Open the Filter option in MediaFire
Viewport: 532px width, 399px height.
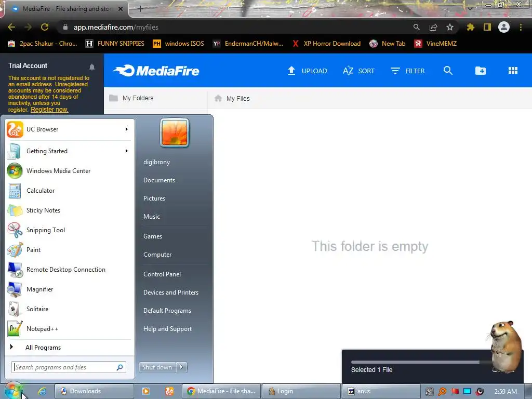(407, 71)
